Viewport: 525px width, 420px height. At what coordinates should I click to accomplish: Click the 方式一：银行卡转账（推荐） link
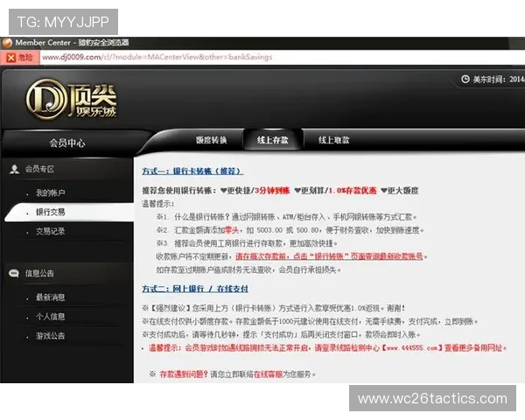coord(192,171)
